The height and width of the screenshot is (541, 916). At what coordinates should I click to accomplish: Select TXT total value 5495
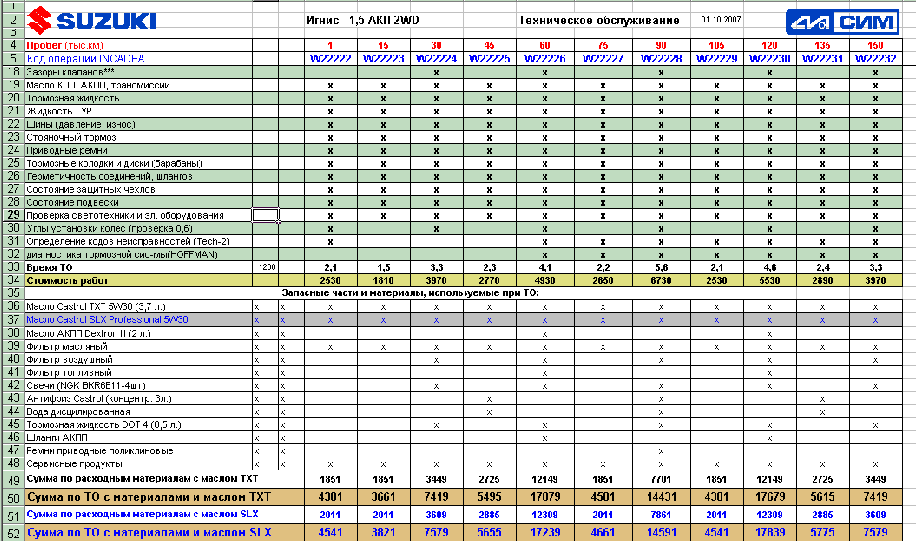pos(490,497)
